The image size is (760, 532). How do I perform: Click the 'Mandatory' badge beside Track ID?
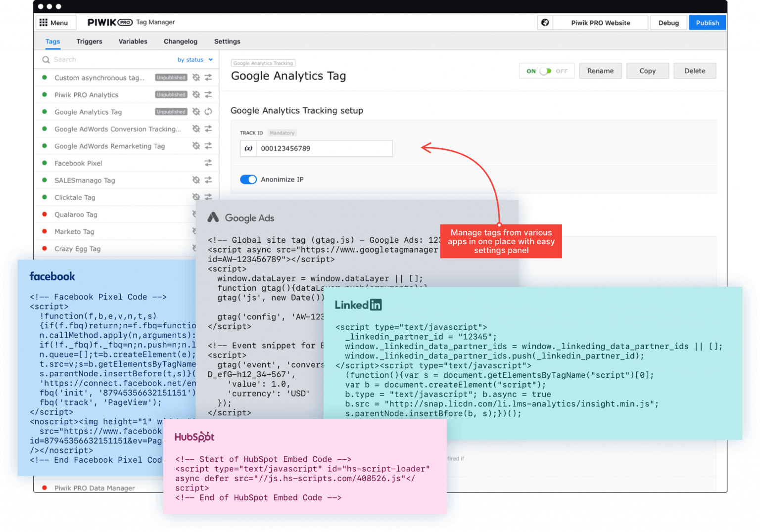tap(282, 133)
